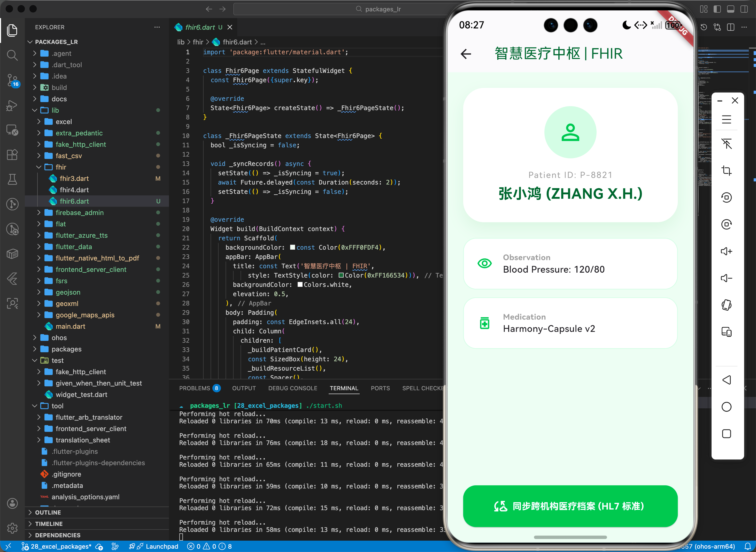756x552 pixels.
Task: Expand the OUTLINE section
Action: tap(48, 512)
